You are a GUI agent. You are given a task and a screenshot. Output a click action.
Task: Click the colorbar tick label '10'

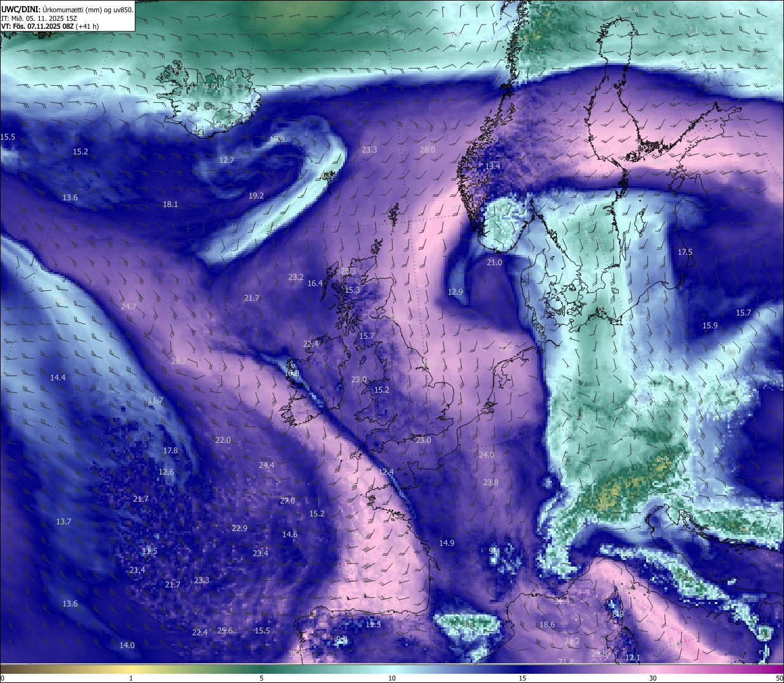pos(392,678)
